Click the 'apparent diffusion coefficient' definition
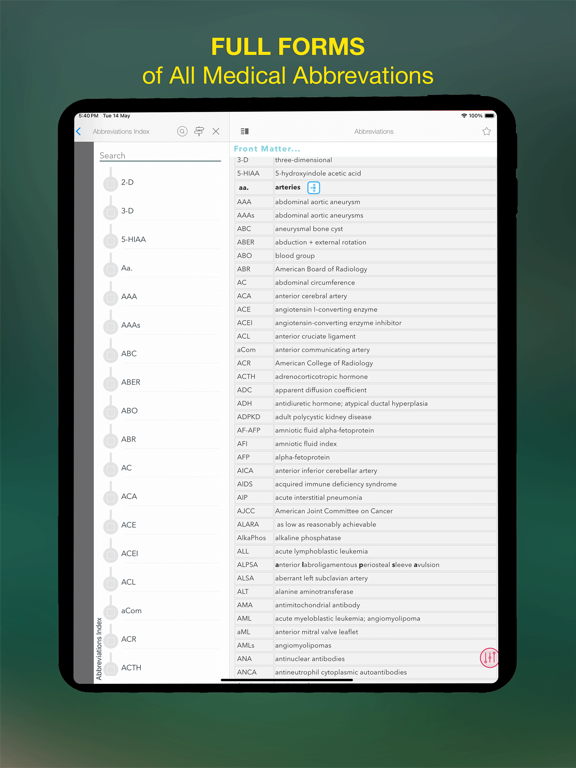The width and height of the screenshot is (576, 768). (320, 390)
